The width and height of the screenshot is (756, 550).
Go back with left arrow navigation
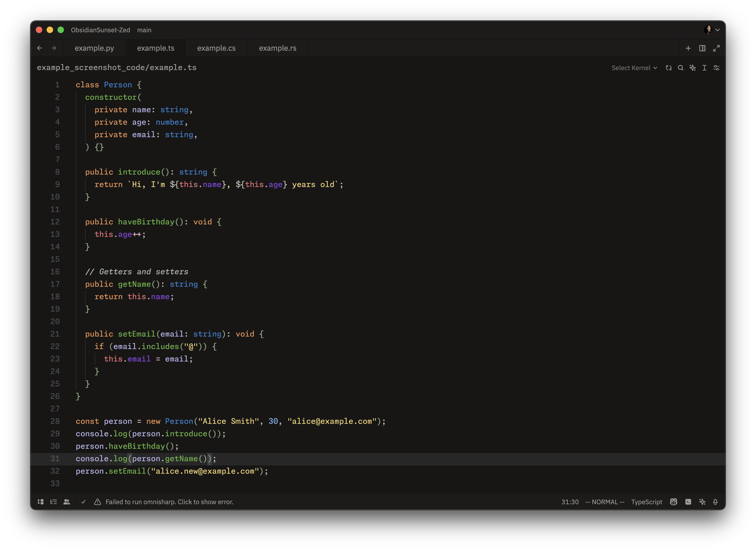coord(40,48)
